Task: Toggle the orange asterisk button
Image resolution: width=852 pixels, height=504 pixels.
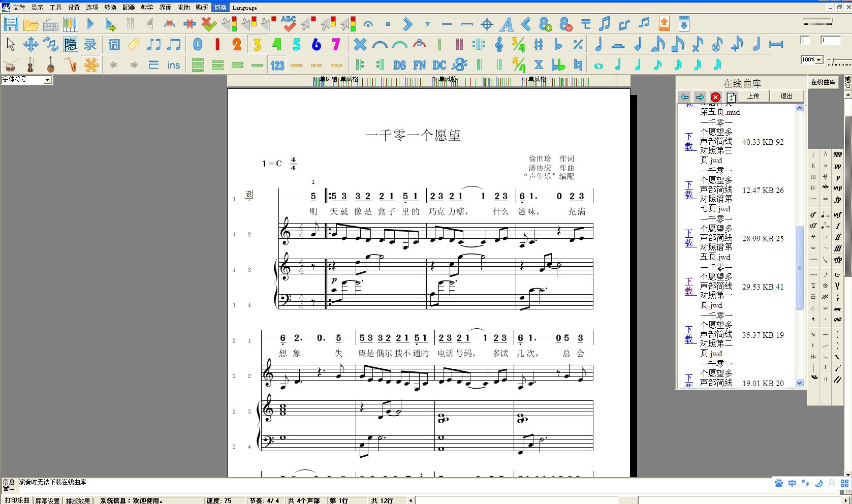Action: coord(91,65)
